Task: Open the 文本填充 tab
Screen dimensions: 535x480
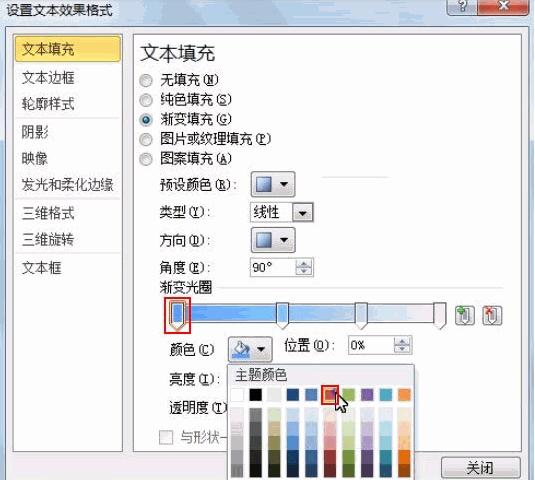Action: (68, 49)
